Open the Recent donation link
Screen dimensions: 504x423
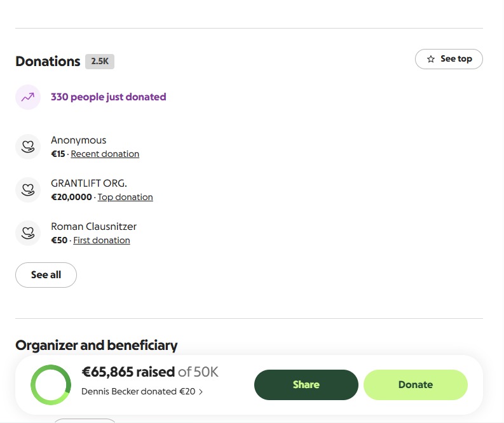pos(105,154)
